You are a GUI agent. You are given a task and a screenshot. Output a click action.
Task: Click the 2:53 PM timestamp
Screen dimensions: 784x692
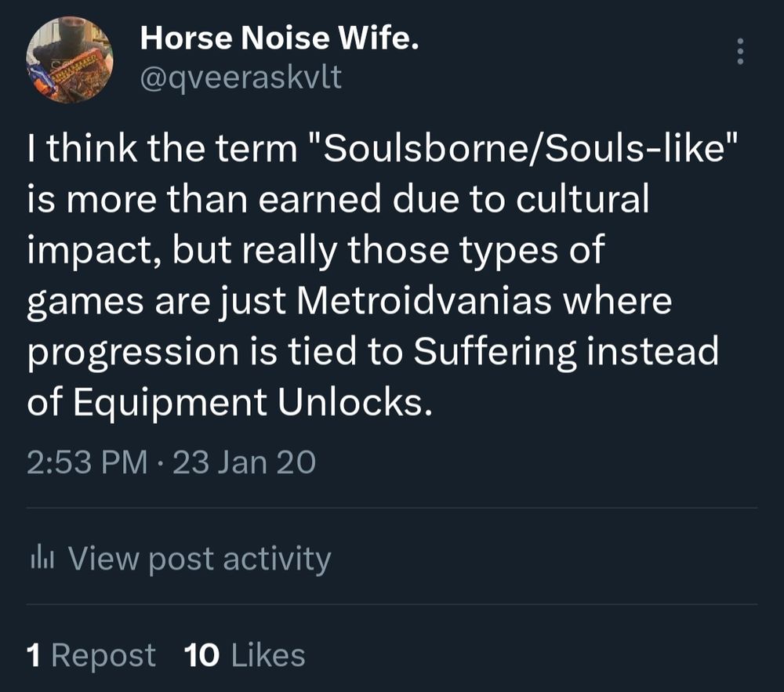tap(85, 462)
